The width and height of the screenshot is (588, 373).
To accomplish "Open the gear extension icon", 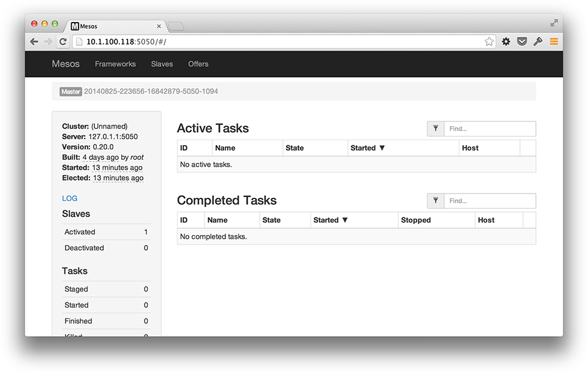I will (x=506, y=42).
